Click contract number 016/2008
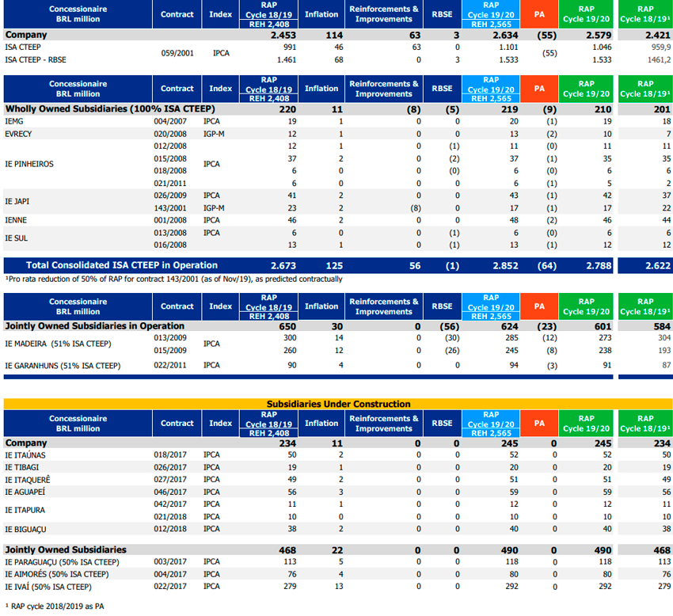Viewport: 673px width, 616px height. click(170, 245)
